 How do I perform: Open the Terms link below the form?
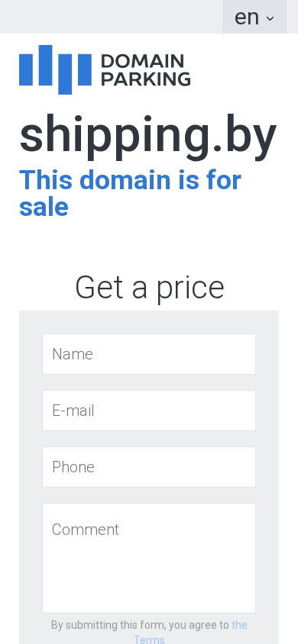click(x=190, y=633)
